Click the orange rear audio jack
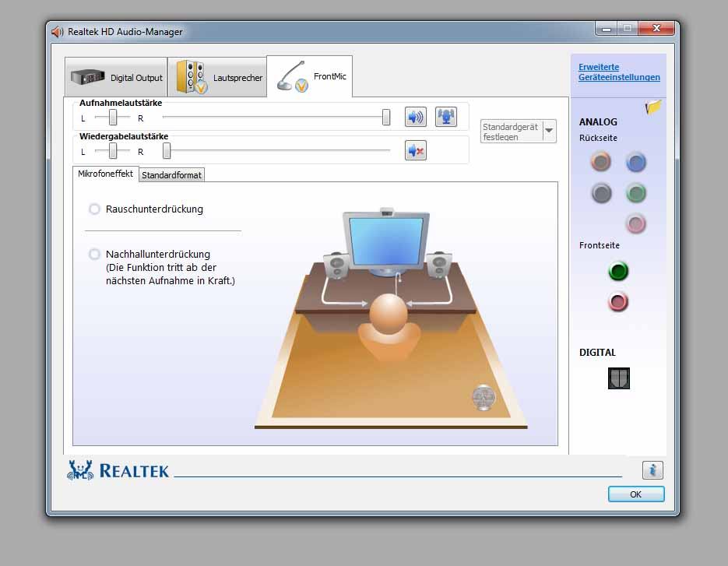728x566 pixels. (601, 162)
